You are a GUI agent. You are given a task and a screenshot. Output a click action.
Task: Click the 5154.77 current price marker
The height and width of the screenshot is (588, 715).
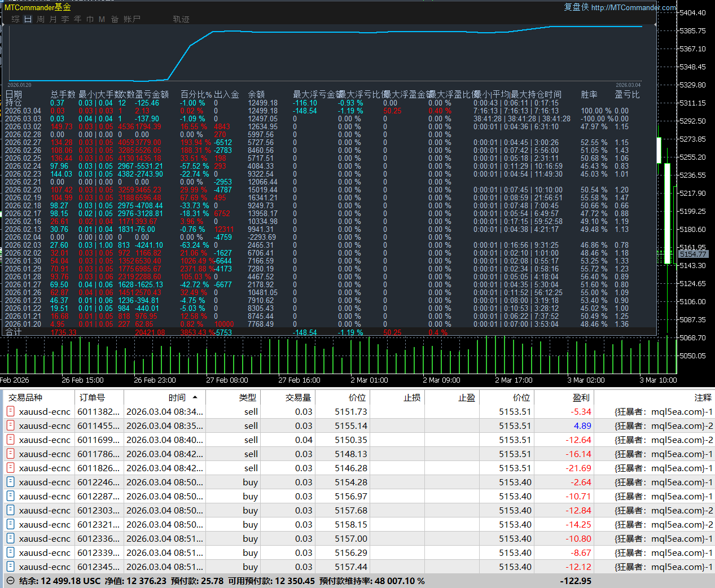coord(692,254)
